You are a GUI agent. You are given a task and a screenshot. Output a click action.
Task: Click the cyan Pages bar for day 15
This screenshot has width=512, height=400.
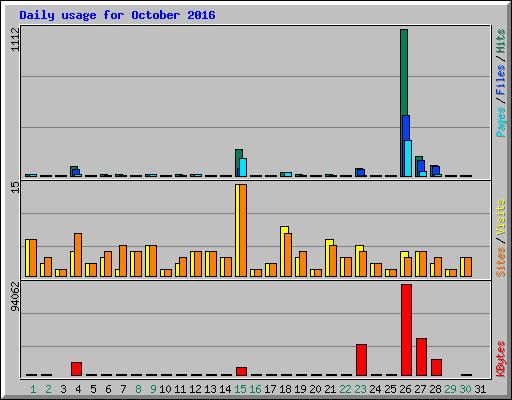[x=243, y=167]
